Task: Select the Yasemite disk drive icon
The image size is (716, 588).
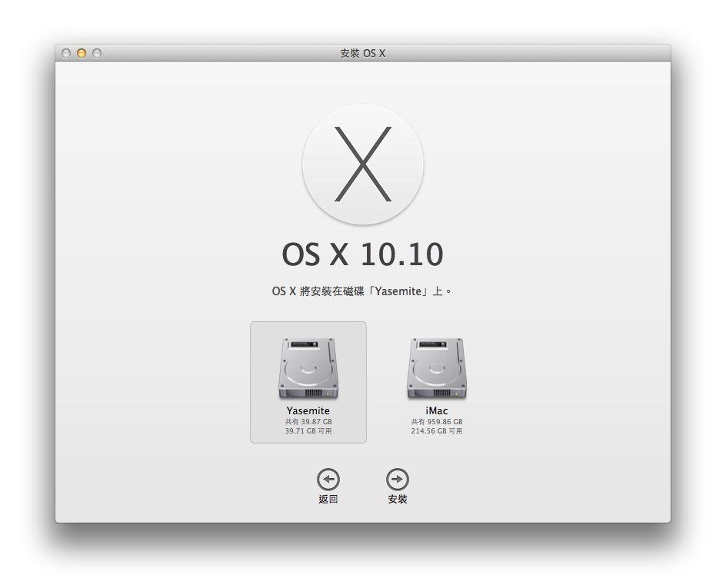Action: coord(308,368)
